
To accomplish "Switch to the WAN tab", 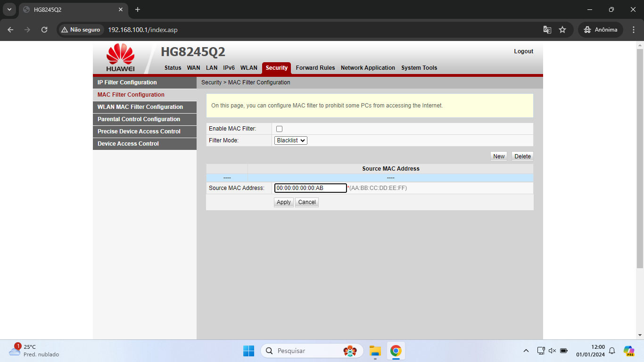I will pyautogui.click(x=193, y=68).
